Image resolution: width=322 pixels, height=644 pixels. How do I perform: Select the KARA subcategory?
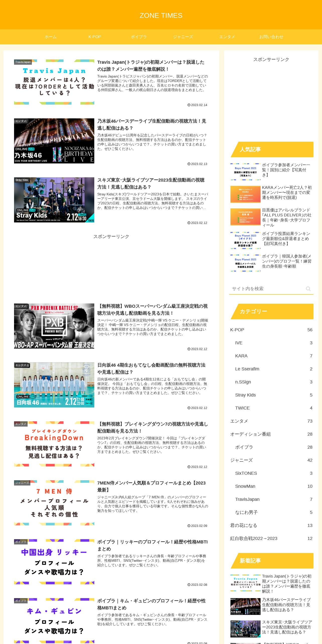click(x=274, y=356)
